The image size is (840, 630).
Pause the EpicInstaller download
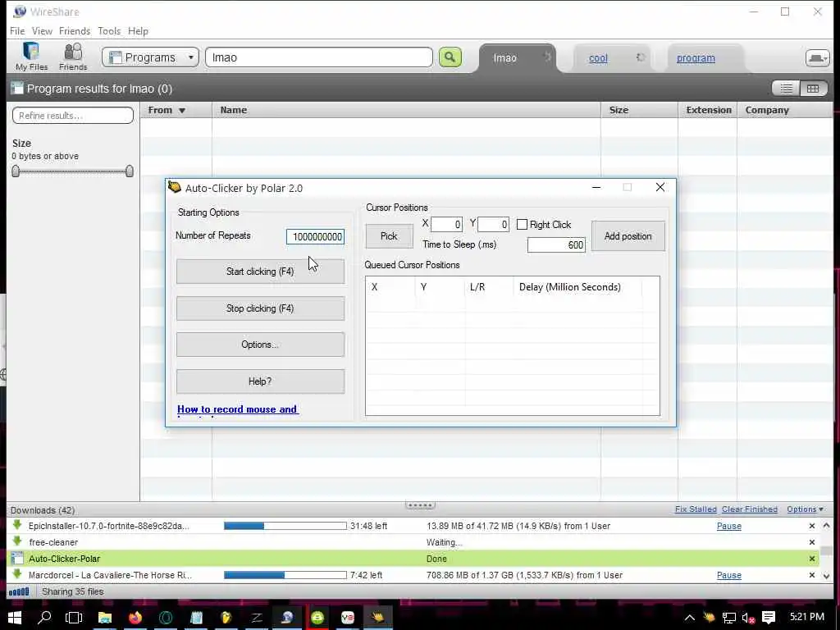pyautogui.click(x=729, y=526)
